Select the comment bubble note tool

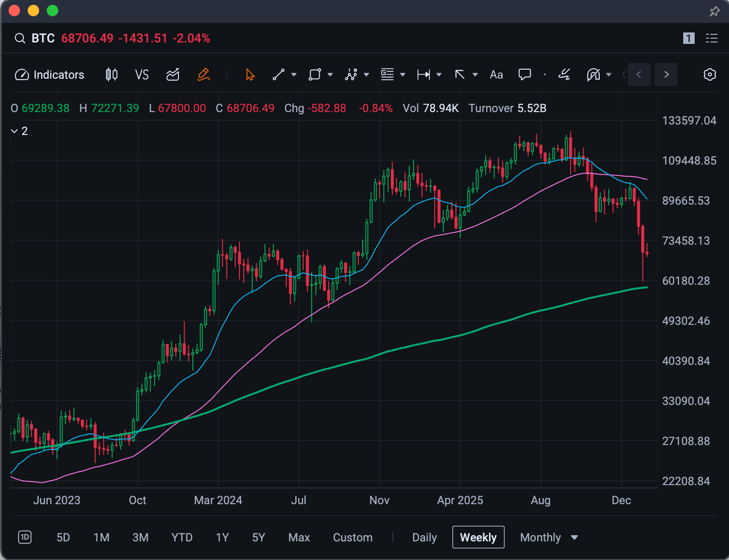525,75
